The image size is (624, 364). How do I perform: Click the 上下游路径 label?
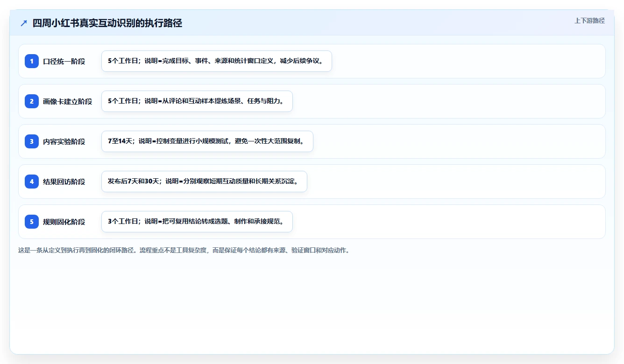pos(589,21)
